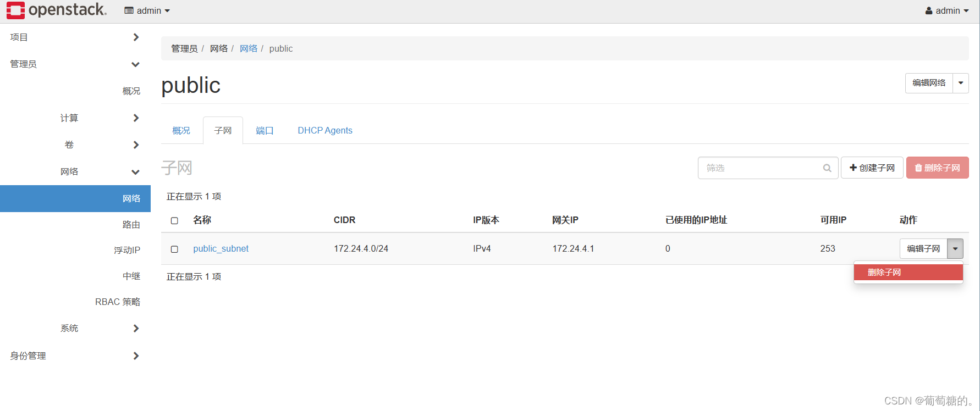This screenshot has width=980, height=411.
Task: Click the 可用IP value 253
Action: point(828,248)
